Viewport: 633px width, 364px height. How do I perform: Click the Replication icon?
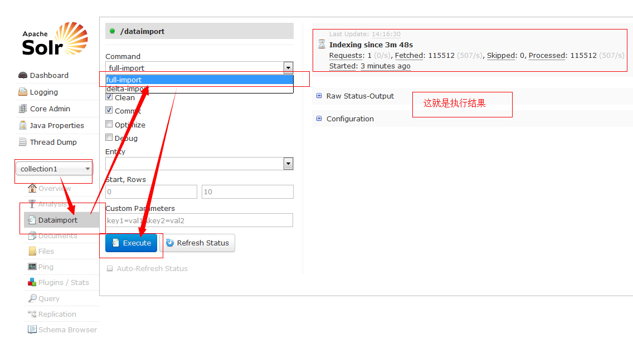pos(32,314)
